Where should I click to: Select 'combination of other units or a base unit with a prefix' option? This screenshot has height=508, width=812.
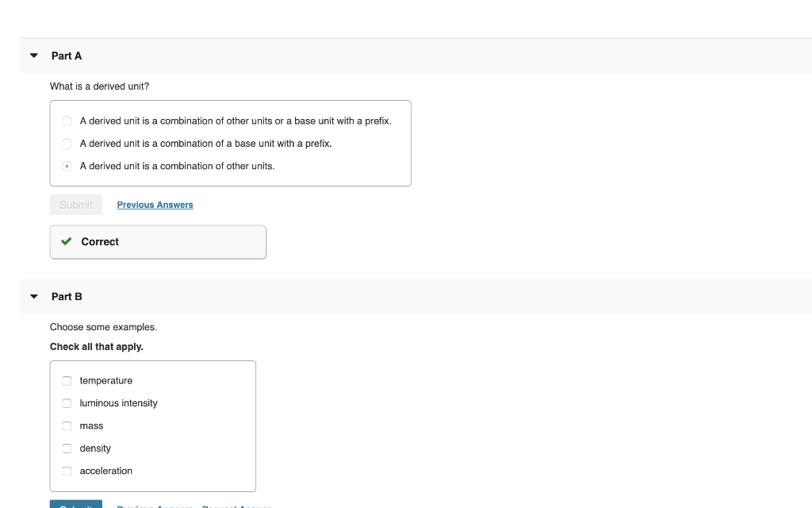click(x=67, y=121)
